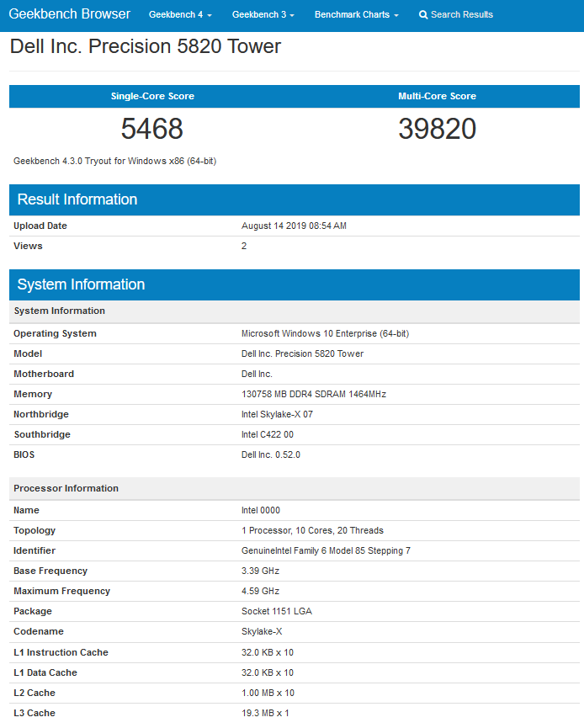Click the Northbridge value Intel Skylake-X 07

[x=277, y=414]
